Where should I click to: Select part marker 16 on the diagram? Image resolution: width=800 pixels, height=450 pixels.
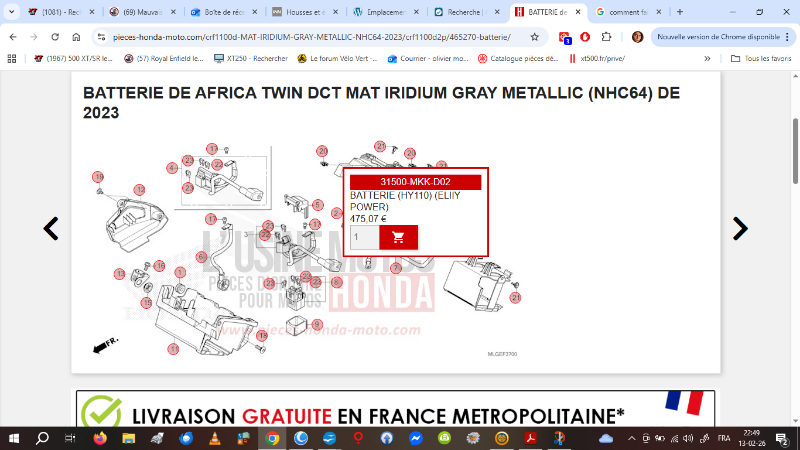[x=160, y=266]
